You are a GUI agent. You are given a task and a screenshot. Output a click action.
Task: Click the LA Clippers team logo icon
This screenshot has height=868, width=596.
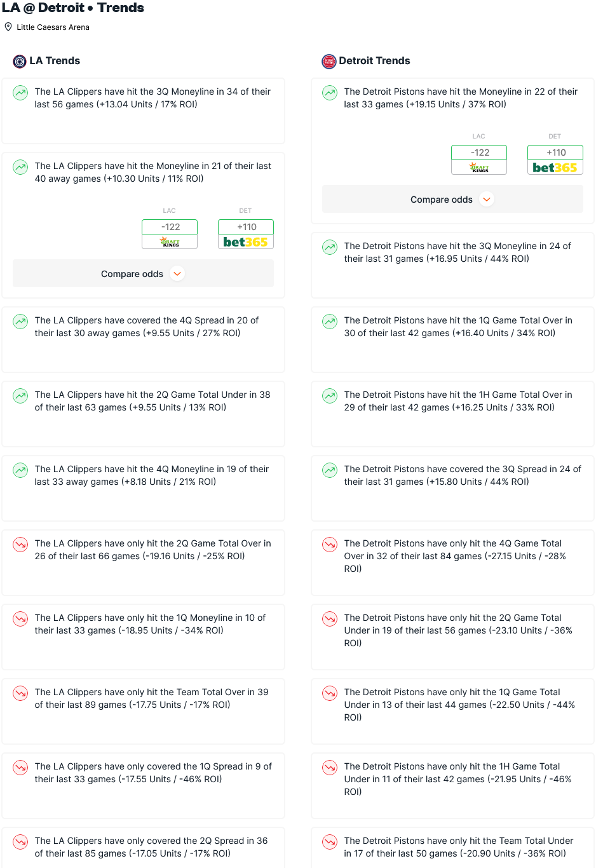(20, 61)
